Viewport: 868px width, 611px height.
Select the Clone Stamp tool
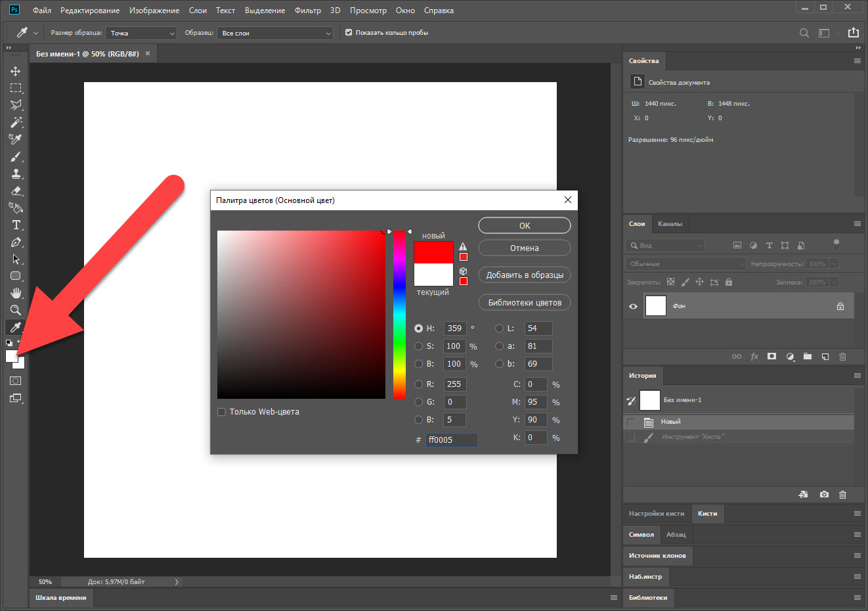(16, 173)
